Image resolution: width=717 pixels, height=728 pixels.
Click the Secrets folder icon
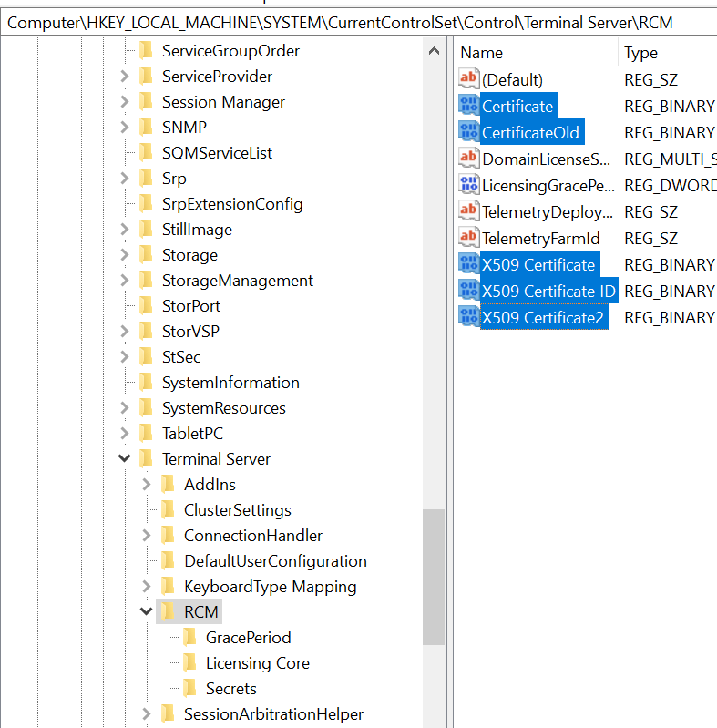click(x=189, y=689)
